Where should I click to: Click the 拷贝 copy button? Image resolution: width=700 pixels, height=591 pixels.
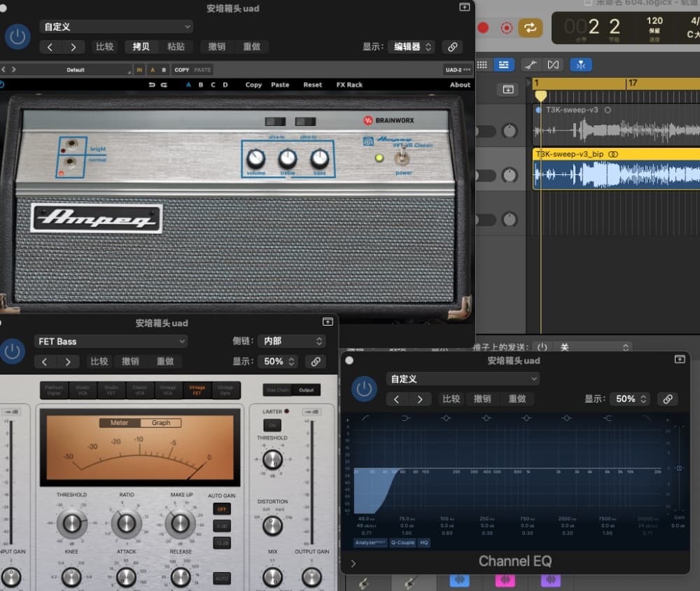point(141,46)
